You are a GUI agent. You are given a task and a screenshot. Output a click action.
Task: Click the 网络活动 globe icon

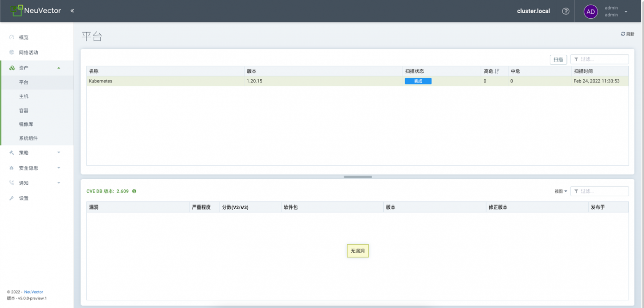tap(12, 52)
